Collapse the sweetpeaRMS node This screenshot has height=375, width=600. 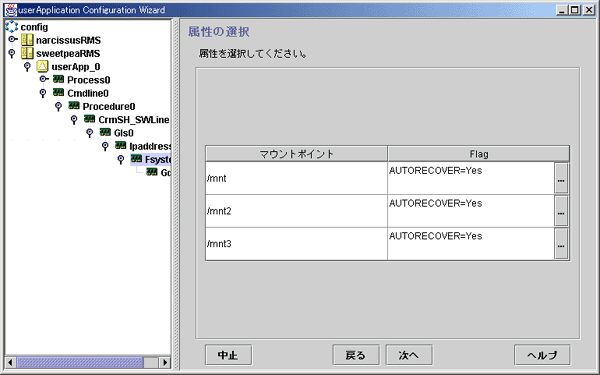(x=12, y=53)
